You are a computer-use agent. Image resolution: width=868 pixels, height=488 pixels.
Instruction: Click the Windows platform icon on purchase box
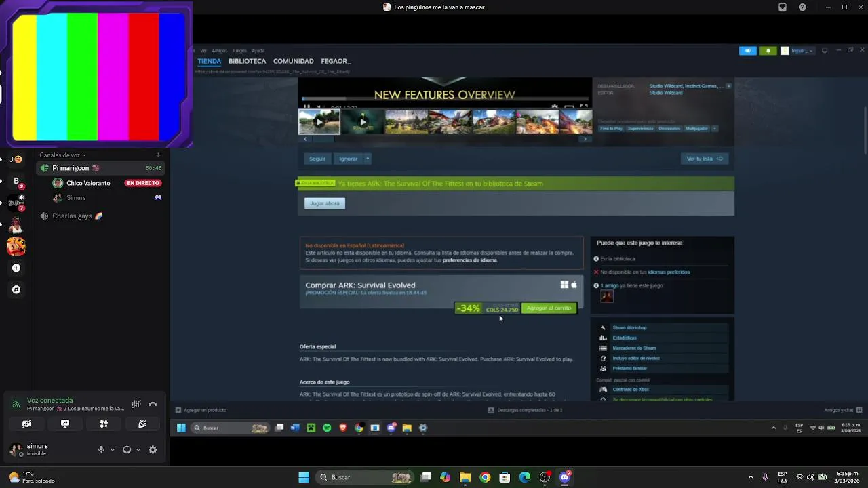point(564,285)
